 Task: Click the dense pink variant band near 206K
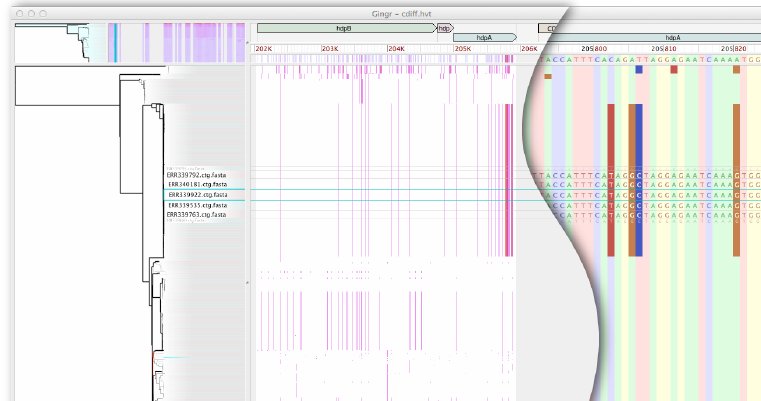(x=509, y=180)
